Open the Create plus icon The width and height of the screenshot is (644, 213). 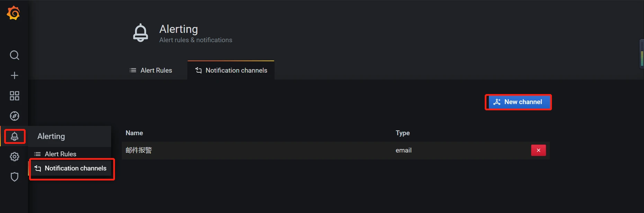(14, 75)
